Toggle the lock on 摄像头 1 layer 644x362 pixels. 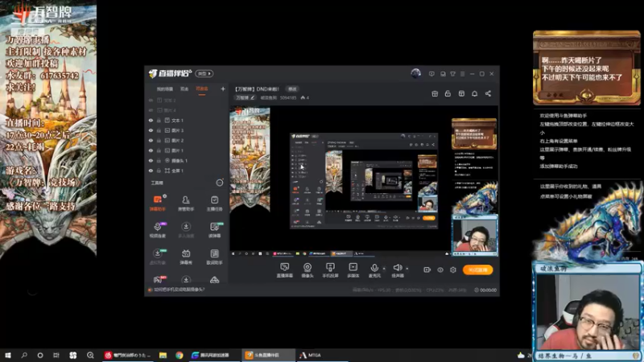tap(159, 160)
